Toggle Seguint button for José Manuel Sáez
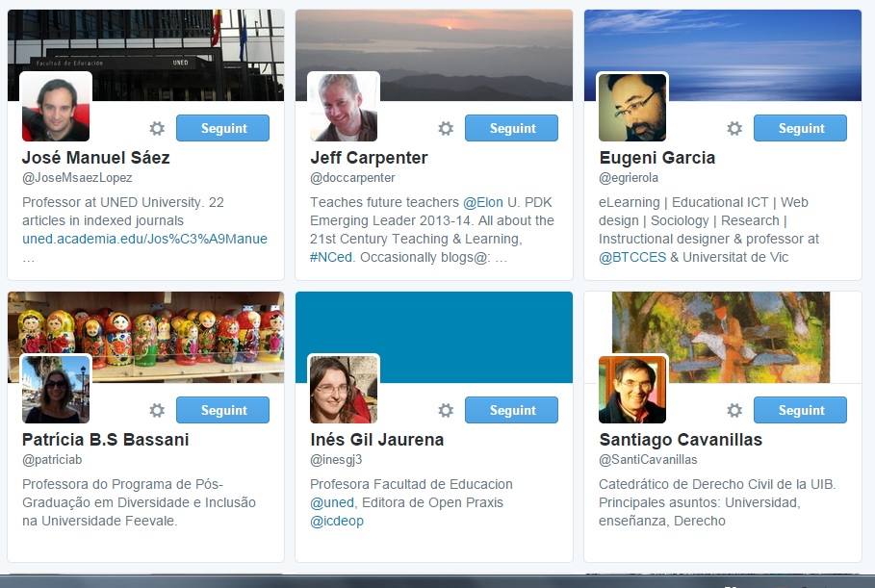875x588 pixels. [x=222, y=128]
